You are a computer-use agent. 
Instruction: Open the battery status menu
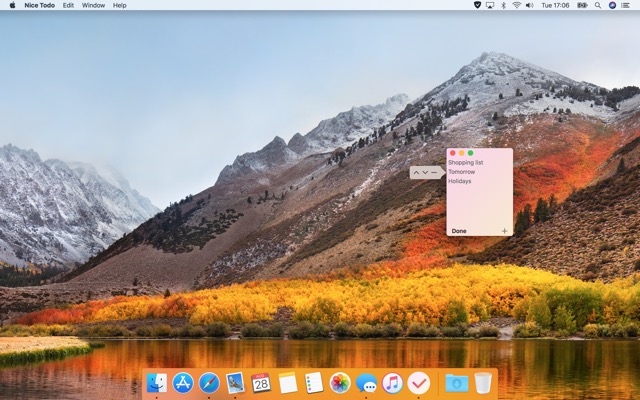(x=582, y=5)
